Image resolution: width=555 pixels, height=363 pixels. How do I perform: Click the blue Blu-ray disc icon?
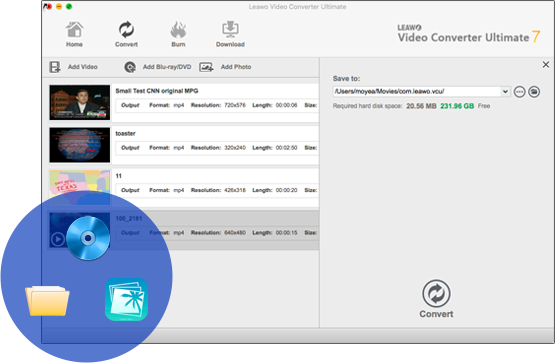[x=88, y=238]
